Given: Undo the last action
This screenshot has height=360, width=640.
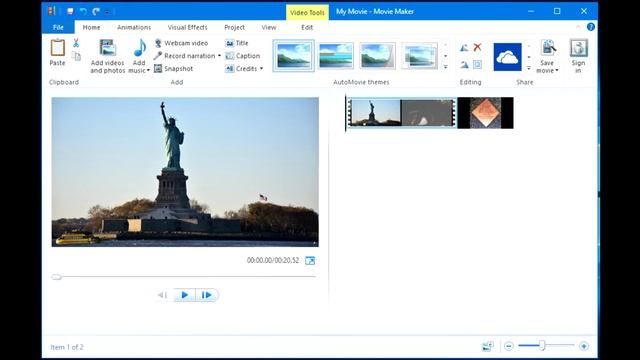Looking at the screenshot, I should click(x=83, y=11).
